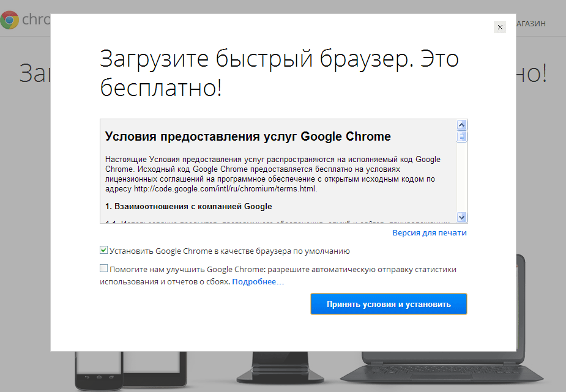566x392 pixels.
Task: Click the 'Загрузите быстрый браузер' dialog title
Action: pyautogui.click(x=279, y=73)
